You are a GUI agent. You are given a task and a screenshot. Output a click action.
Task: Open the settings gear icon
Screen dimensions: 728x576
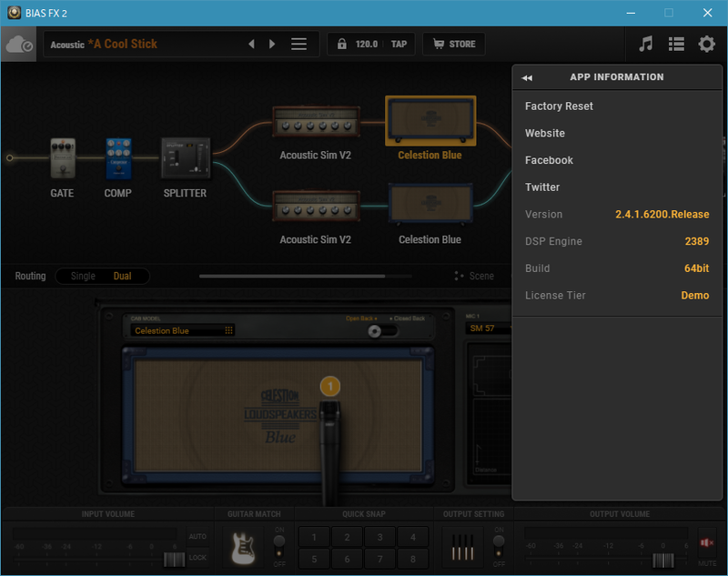click(x=707, y=44)
